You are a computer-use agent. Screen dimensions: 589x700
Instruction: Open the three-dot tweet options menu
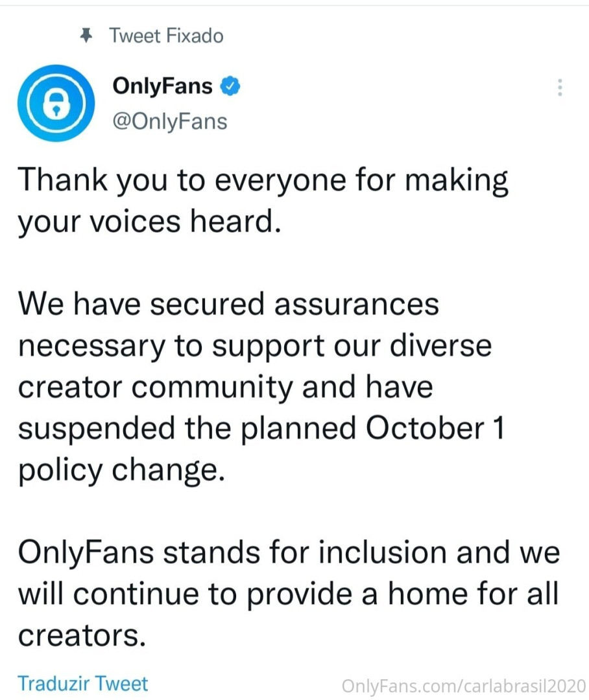(x=560, y=88)
